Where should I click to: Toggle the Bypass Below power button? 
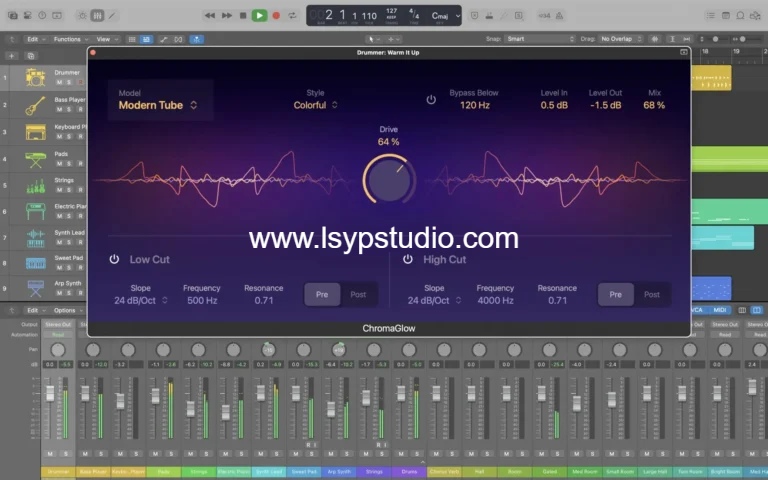(x=431, y=100)
